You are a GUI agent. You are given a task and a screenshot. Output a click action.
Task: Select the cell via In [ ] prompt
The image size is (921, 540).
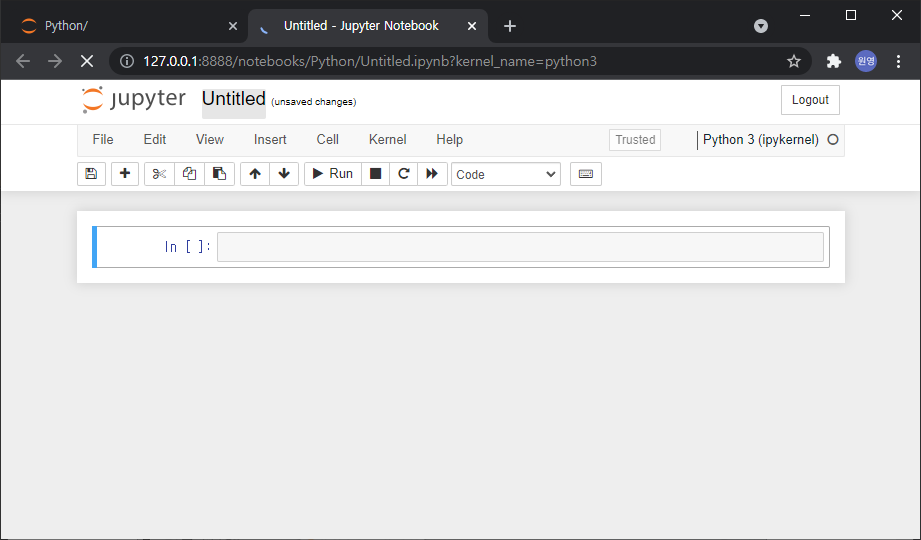187,247
